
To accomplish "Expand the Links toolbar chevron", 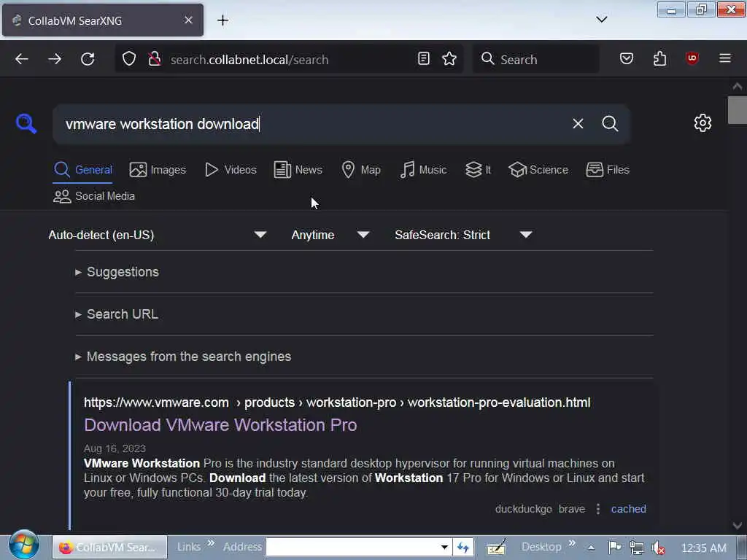I will pos(211,543).
